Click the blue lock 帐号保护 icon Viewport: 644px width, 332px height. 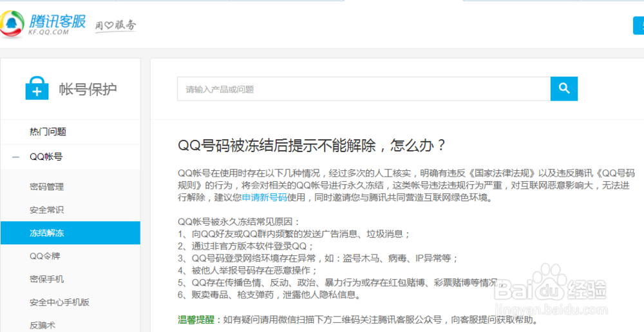tap(37, 88)
